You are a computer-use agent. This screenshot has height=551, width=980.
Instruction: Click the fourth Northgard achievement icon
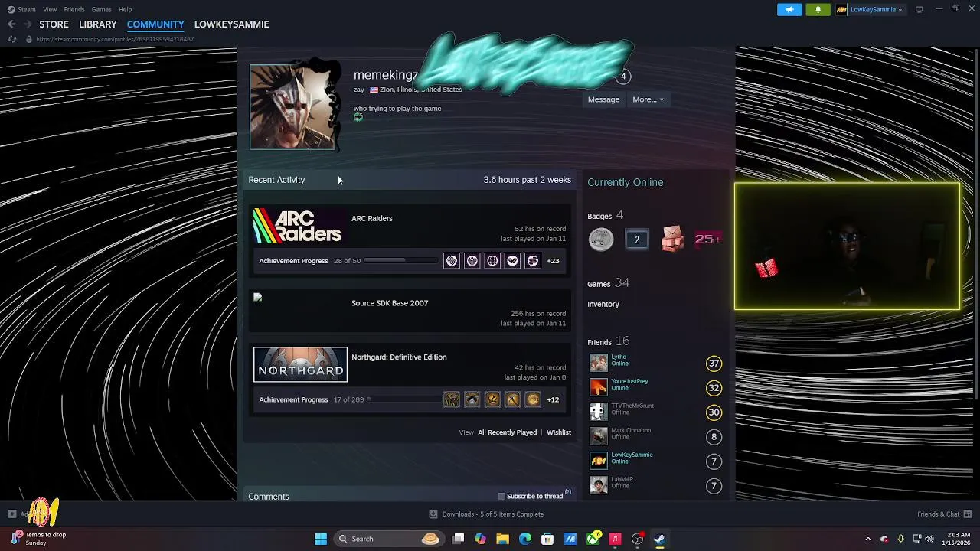pos(512,399)
